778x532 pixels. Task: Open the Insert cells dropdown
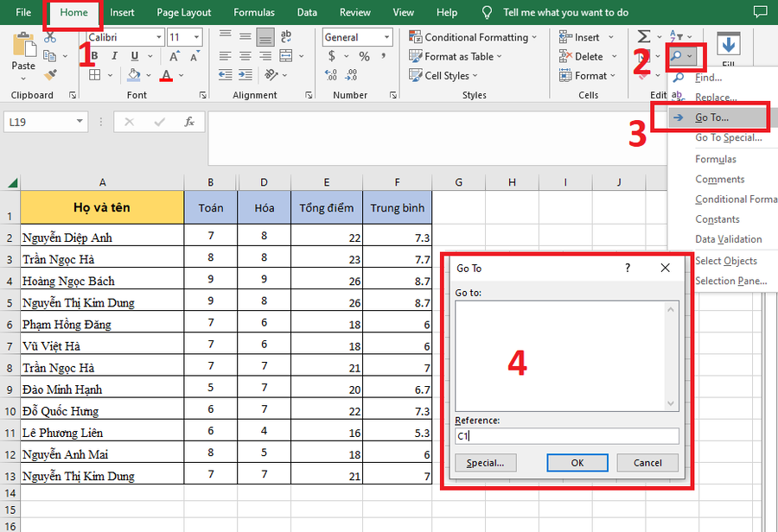pyautogui.click(x=611, y=37)
